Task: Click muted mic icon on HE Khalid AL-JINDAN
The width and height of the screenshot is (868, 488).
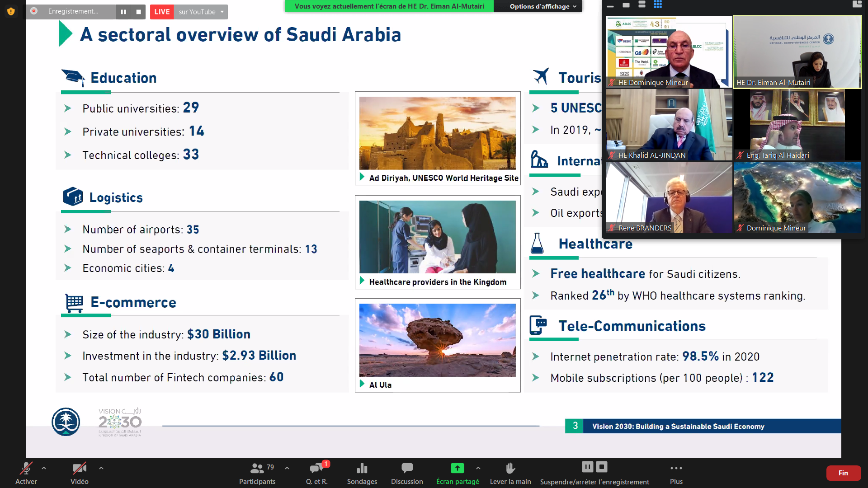Action: (x=612, y=155)
